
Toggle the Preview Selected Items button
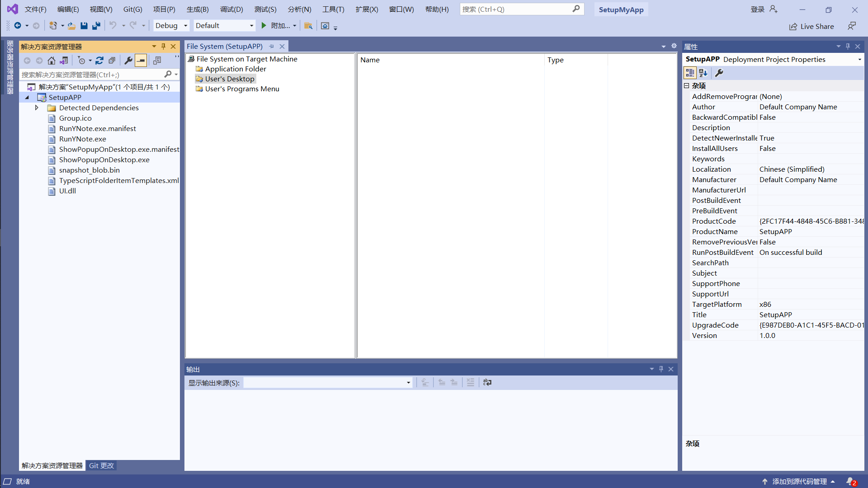coord(141,60)
